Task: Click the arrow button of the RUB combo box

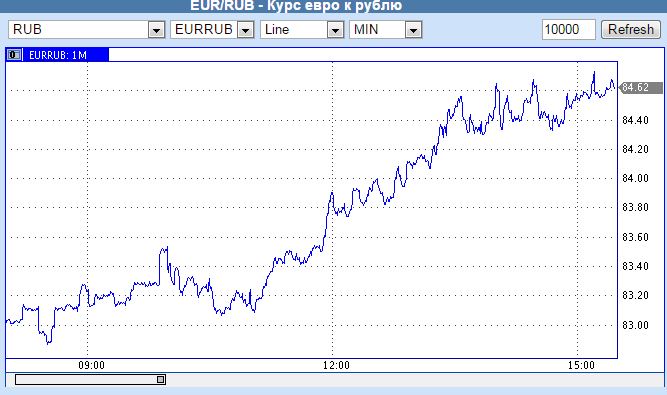Action: pyautogui.click(x=157, y=30)
